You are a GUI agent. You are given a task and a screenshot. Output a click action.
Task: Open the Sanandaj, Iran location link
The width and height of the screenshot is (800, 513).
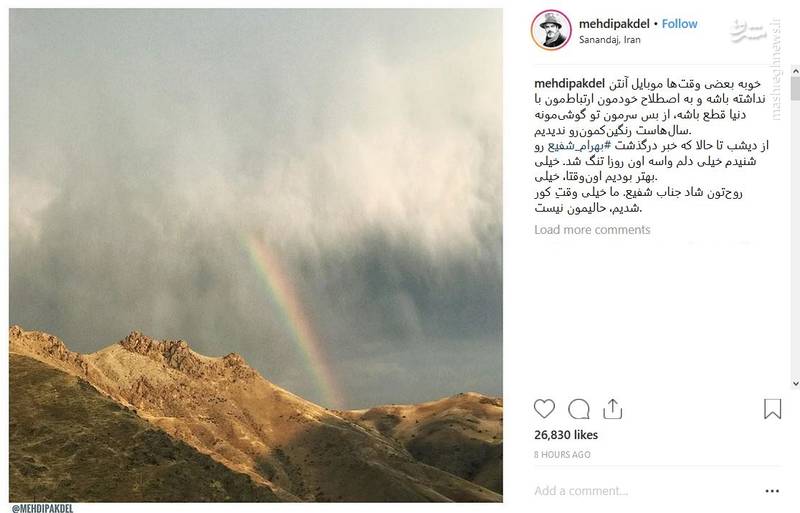pyautogui.click(x=609, y=40)
